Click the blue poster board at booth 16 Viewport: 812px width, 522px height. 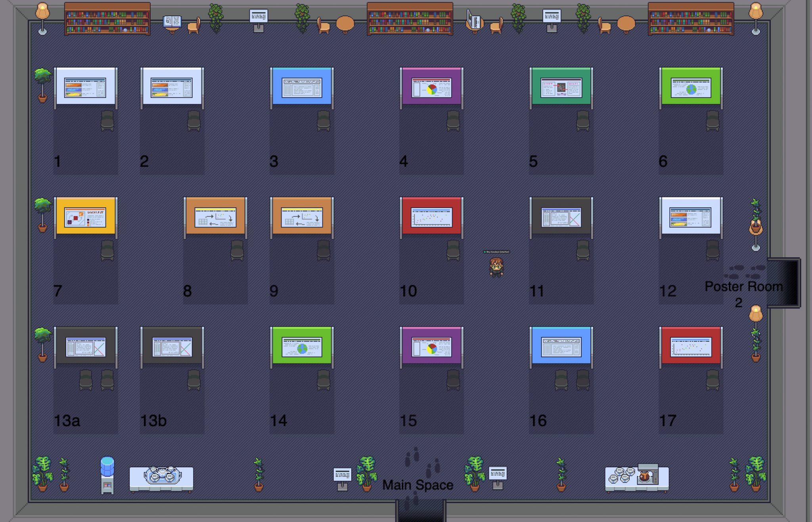click(561, 346)
